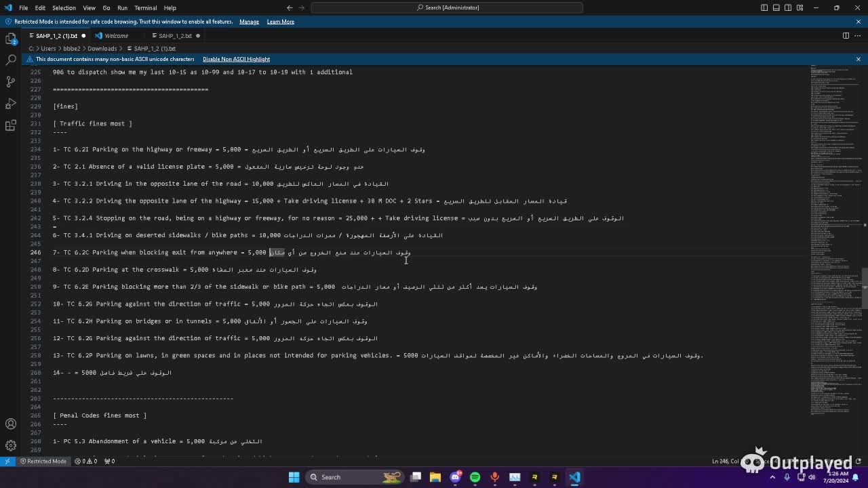The width and height of the screenshot is (868, 488).
Task: Open Windows Start menu
Action: click(x=294, y=476)
